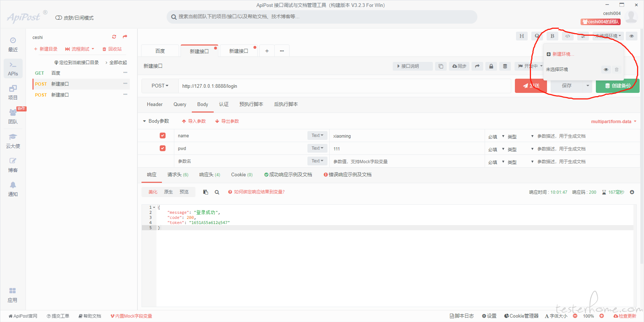Switch to the Cookie (0) response tab
Viewport: 644px width, 322px height.
(x=242, y=175)
